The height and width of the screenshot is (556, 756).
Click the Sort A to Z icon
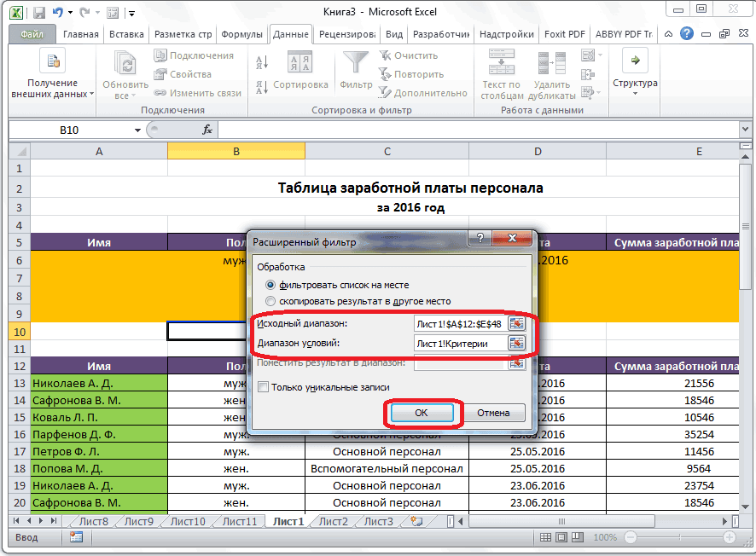pos(262,61)
